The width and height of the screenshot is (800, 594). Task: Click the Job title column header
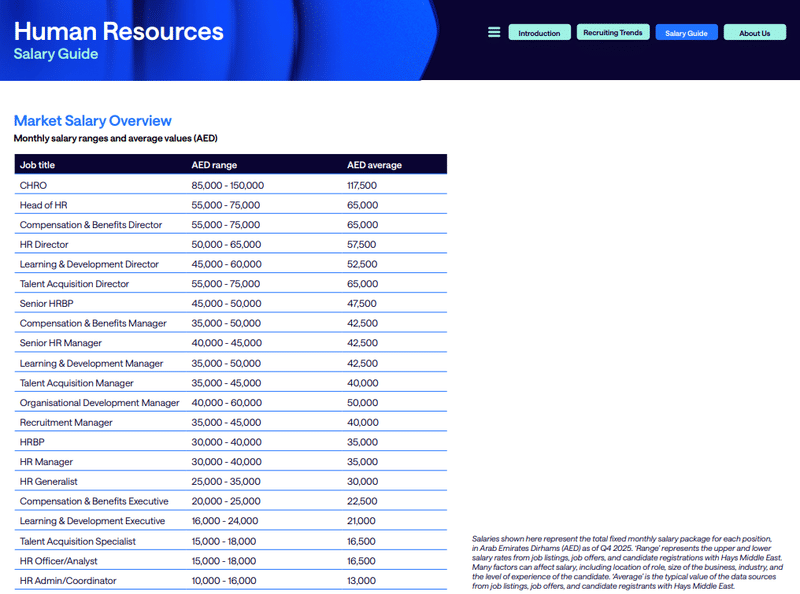[38, 165]
